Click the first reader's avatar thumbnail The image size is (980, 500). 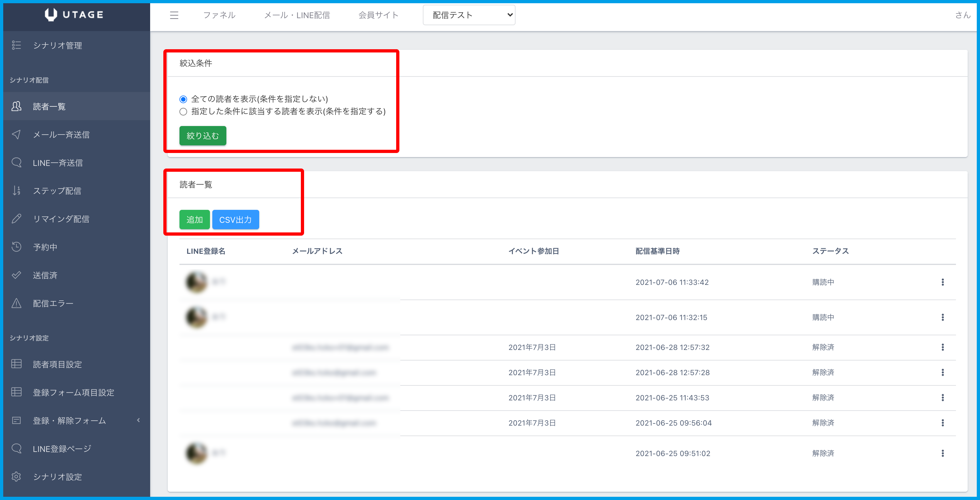pos(196,282)
